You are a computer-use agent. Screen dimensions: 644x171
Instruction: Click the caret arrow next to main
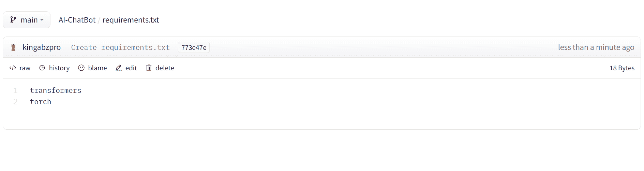tap(42, 20)
